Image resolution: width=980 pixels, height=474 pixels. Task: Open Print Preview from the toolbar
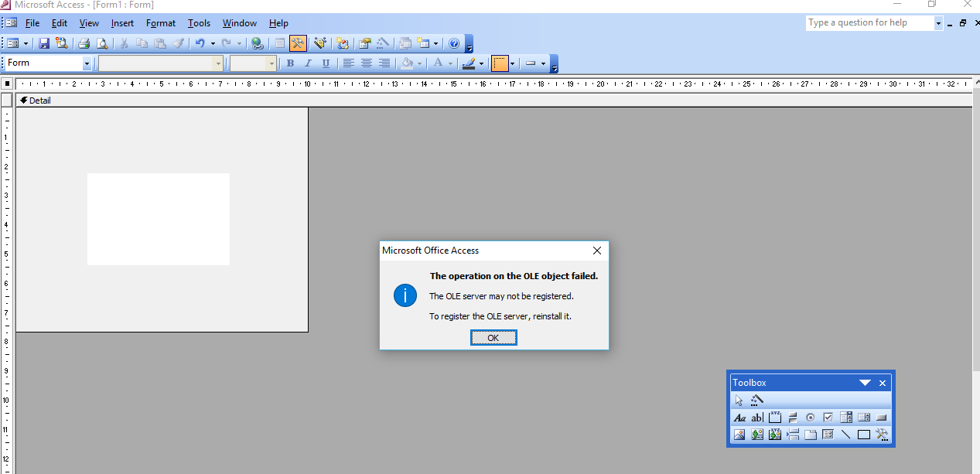[x=101, y=43]
